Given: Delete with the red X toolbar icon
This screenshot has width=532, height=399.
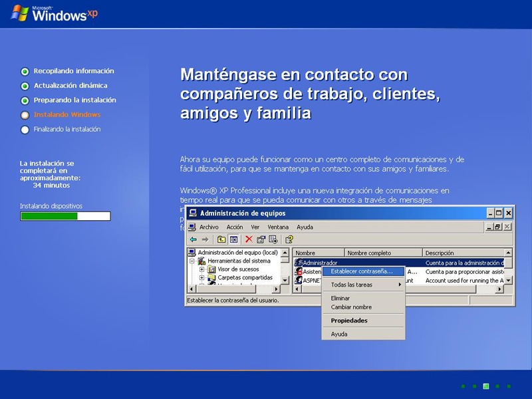Looking at the screenshot, I should click(249, 239).
